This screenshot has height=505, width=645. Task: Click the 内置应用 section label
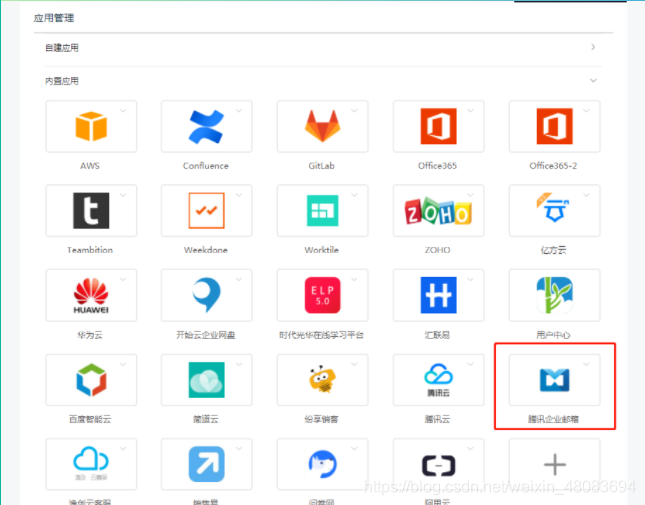62,81
